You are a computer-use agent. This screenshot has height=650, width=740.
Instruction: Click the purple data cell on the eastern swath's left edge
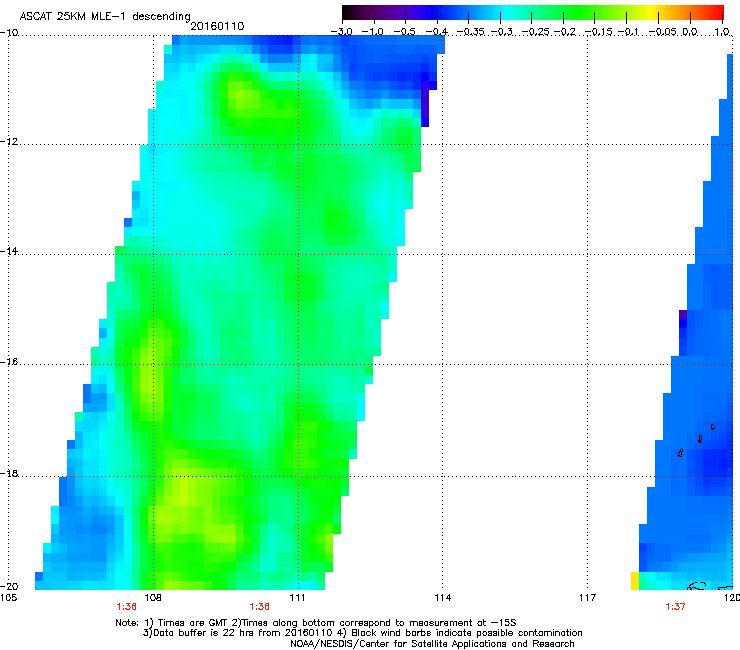[x=683, y=314]
